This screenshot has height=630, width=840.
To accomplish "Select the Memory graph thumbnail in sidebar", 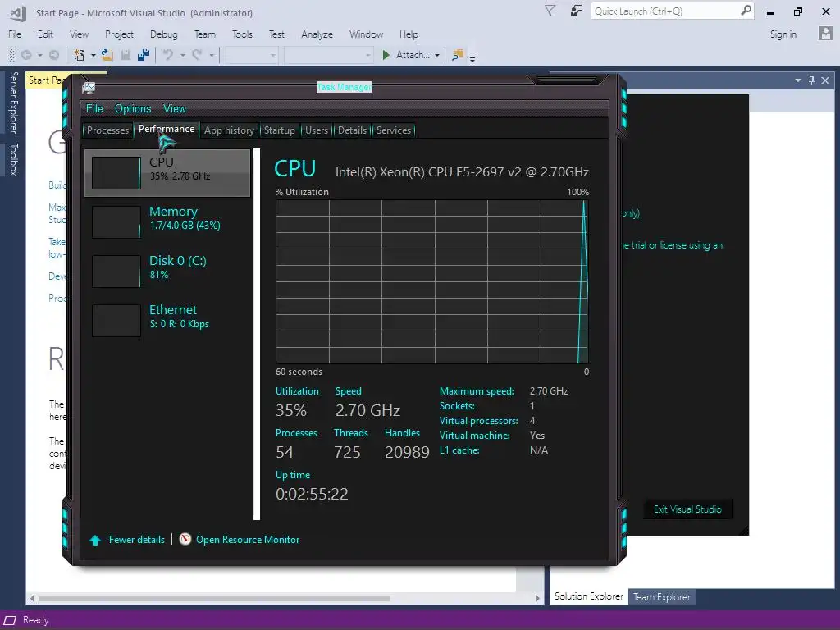I will click(116, 222).
